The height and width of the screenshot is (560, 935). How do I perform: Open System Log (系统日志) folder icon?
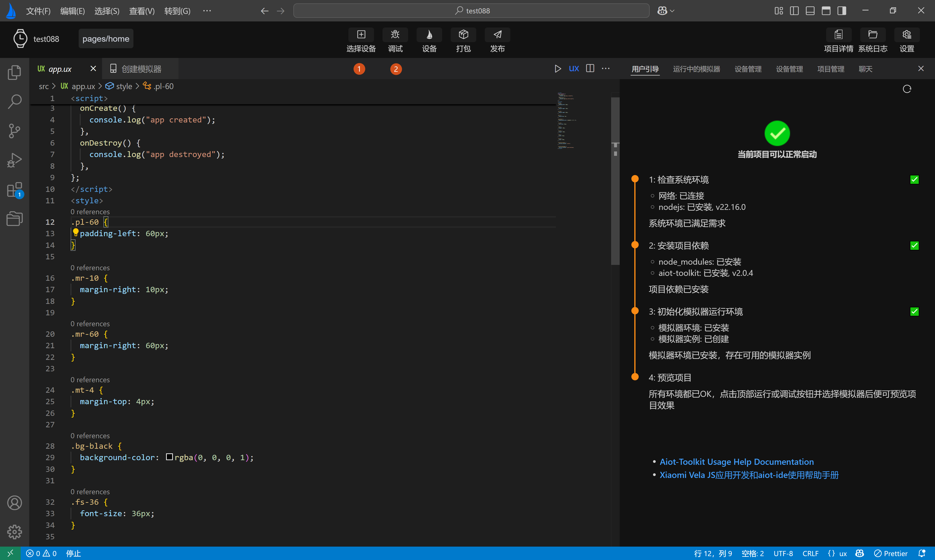pos(872,35)
